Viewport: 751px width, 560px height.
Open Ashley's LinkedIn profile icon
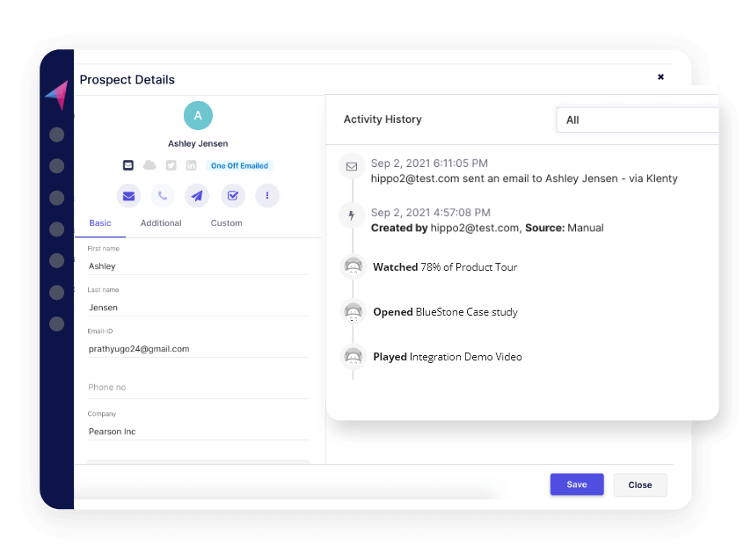tap(190, 164)
